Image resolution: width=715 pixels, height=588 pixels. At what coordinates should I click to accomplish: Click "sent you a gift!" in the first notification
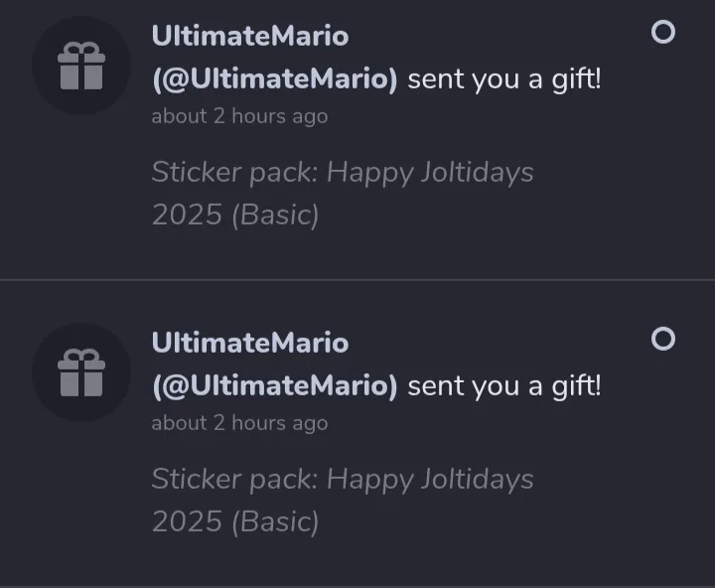click(504, 79)
